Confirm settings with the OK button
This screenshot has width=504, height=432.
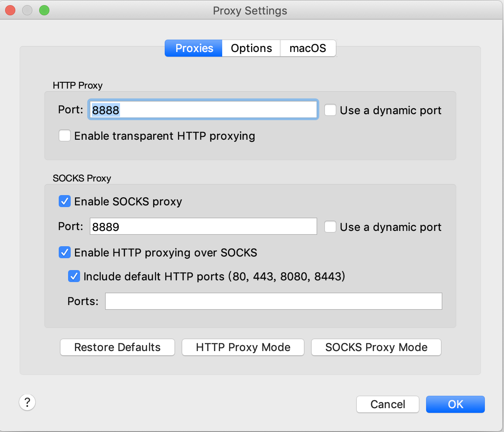[x=455, y=404]
